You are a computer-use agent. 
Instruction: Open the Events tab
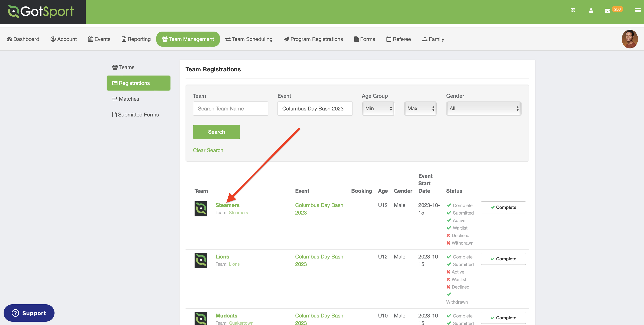click(99, 39)
